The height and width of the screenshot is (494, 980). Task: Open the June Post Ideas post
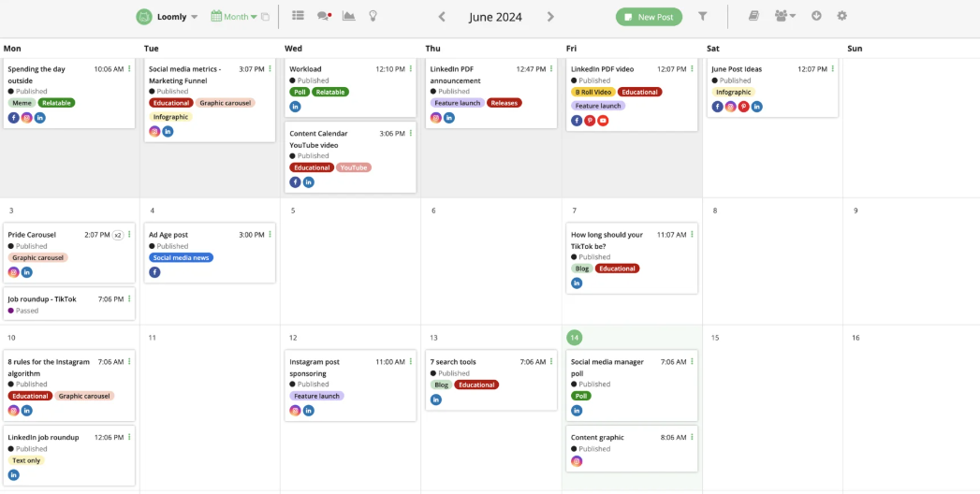772,87
